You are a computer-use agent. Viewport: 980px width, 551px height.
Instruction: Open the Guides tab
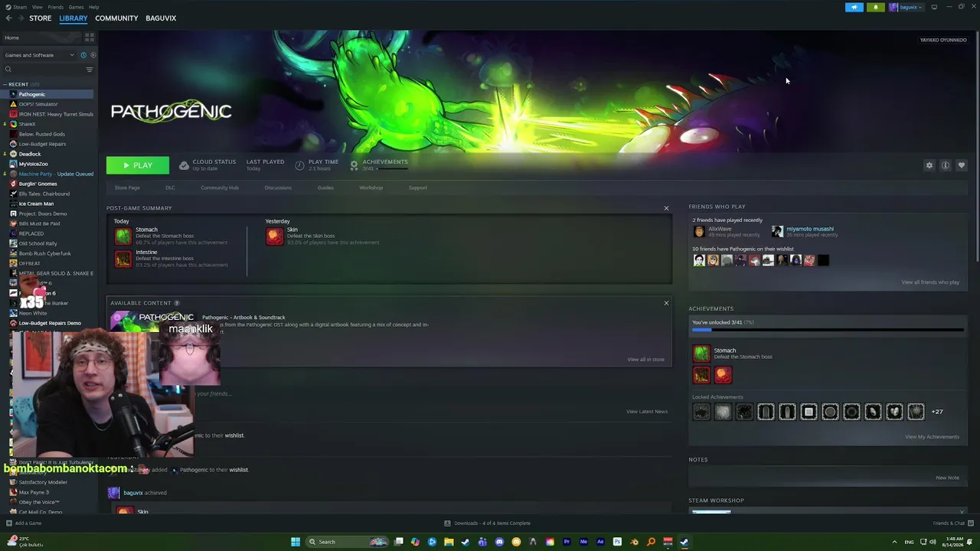tap(325, 187)
